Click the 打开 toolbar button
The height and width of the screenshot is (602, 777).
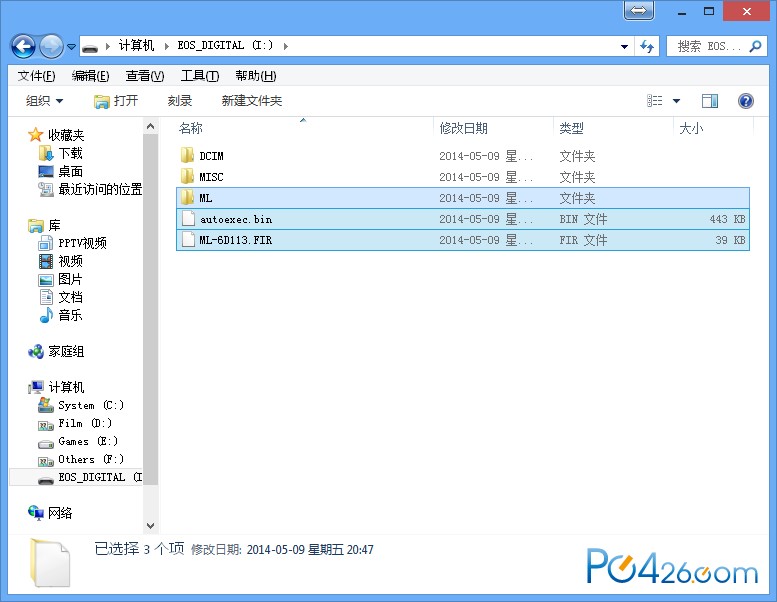116,101
